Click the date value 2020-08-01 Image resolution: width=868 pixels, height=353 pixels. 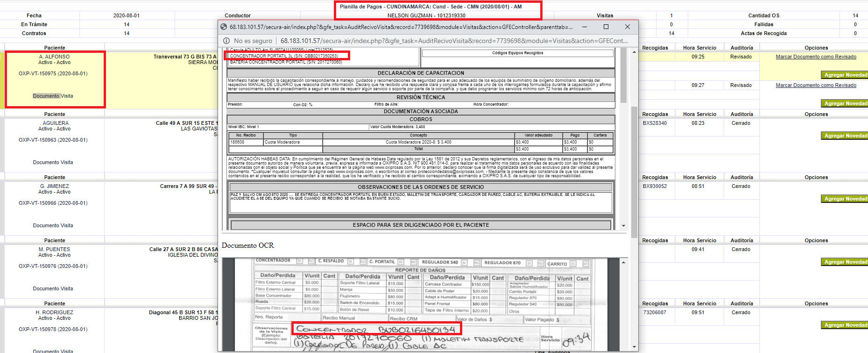[x=126, y=15]
